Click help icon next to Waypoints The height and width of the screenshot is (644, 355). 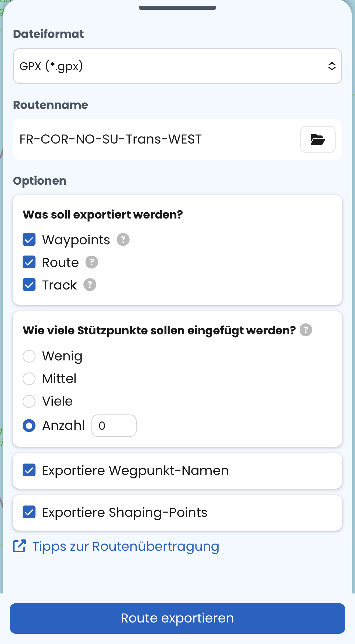point(123,239)
